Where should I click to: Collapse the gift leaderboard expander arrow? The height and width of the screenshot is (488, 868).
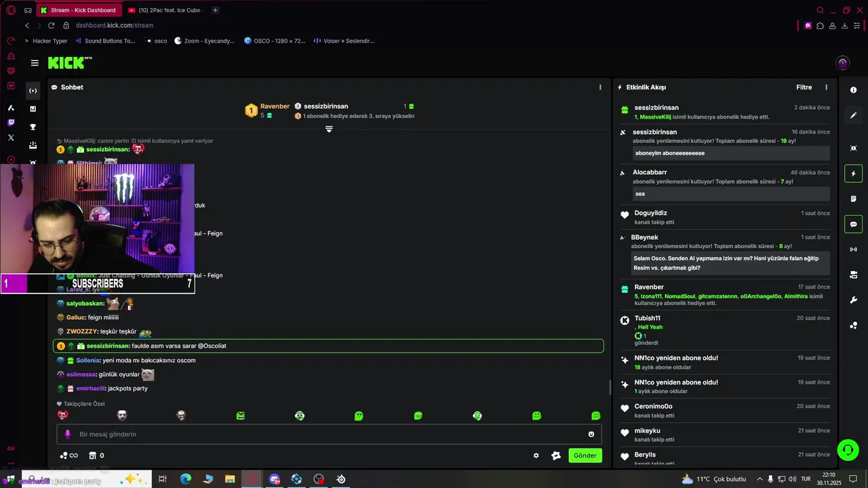point(329,129)
